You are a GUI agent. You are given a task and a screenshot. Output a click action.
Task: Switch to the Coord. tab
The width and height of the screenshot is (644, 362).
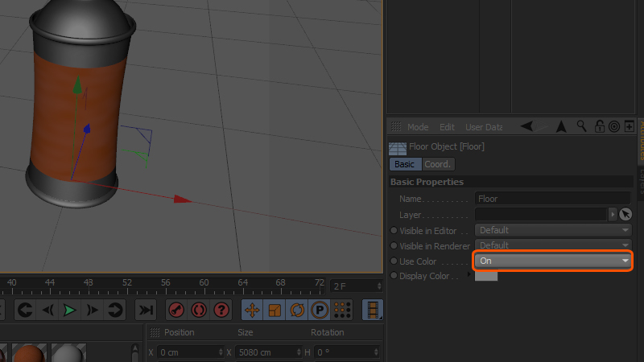[438, 164]
